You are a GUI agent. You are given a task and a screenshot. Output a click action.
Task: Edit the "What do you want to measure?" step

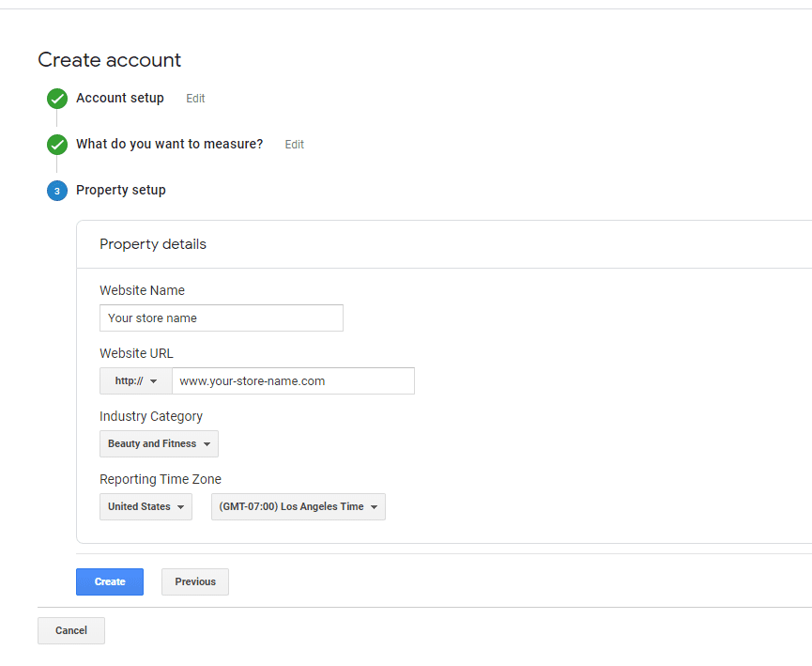295,145
